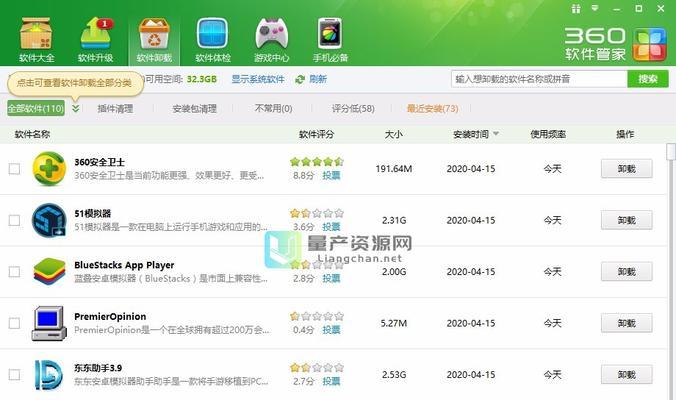Check the 东东助手3.9 checkbox

[x=14, y=375]
